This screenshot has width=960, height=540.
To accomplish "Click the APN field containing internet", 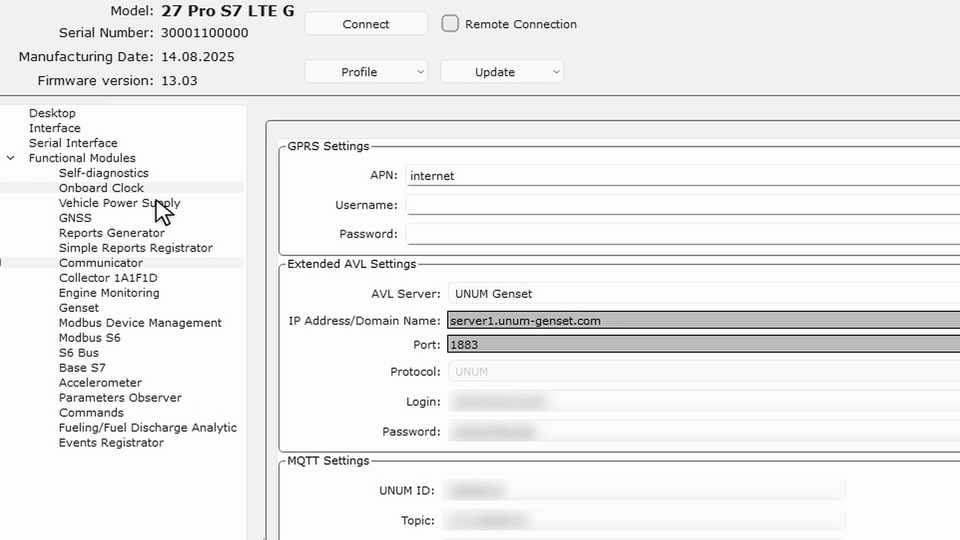I will (x=682, y=176).
